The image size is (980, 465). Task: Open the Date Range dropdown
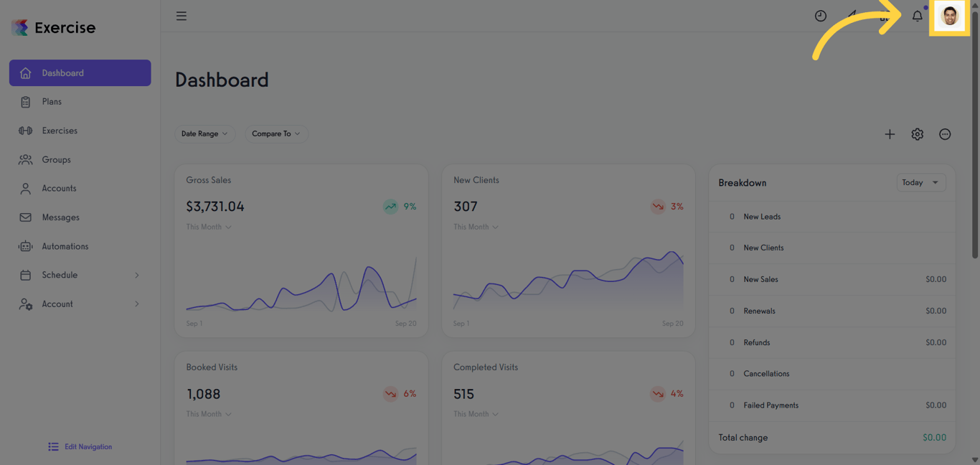[204, 133]
